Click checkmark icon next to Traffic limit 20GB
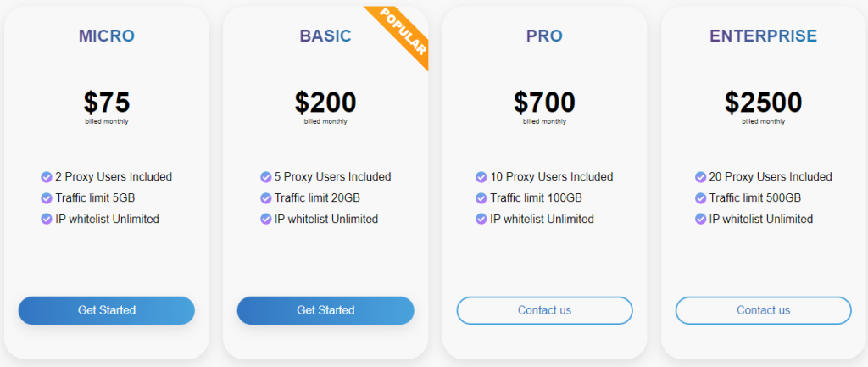The image size is (868, 367). 266,198
